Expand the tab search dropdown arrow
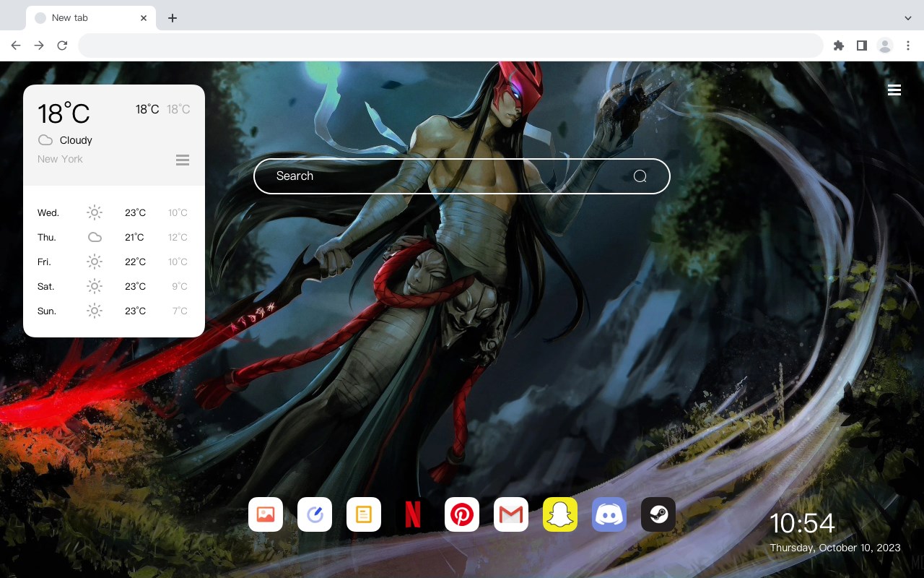The image size is (924, 578). [908, 18]
